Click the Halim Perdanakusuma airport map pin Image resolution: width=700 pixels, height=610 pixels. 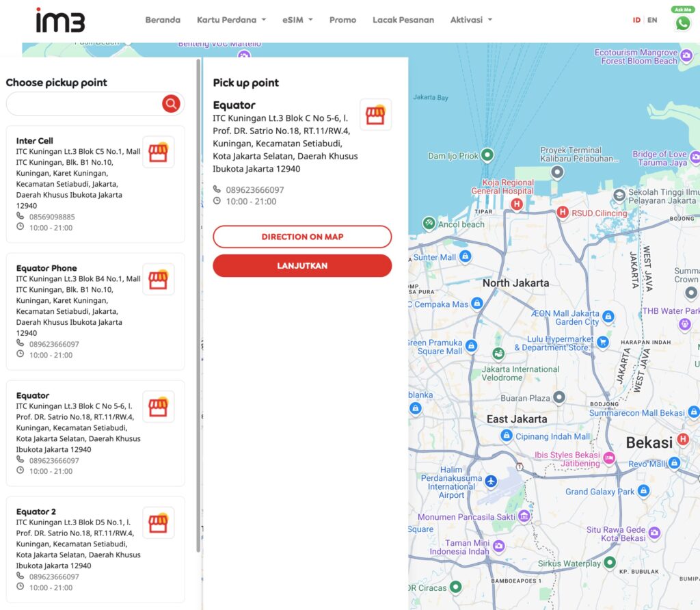click(x=490, y=481)
